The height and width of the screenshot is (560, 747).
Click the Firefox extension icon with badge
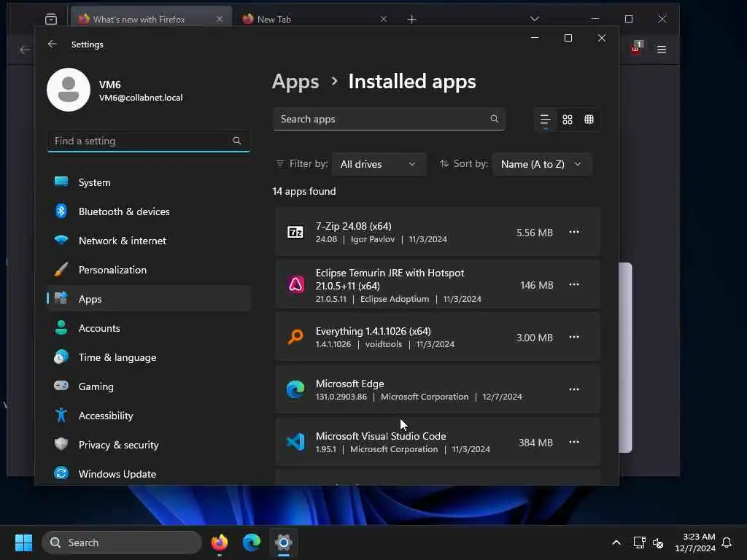pos(637,47)
